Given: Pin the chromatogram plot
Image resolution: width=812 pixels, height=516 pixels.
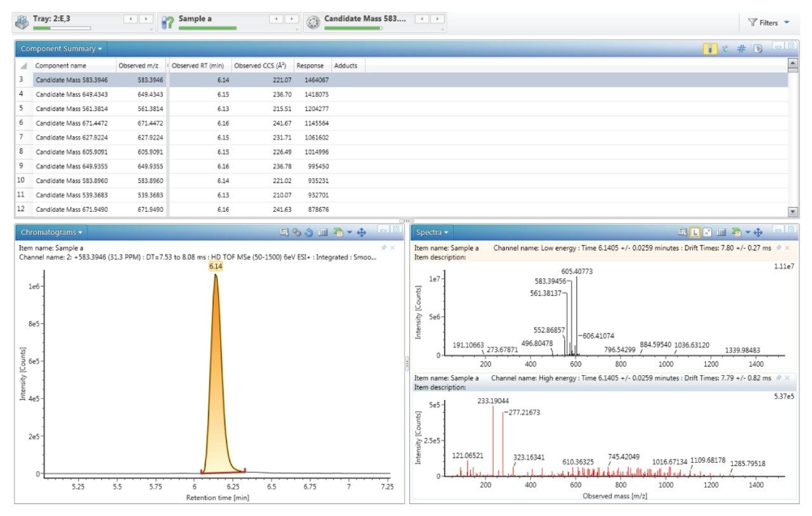Looking at the screenshot, I should (x=384, y=248).
